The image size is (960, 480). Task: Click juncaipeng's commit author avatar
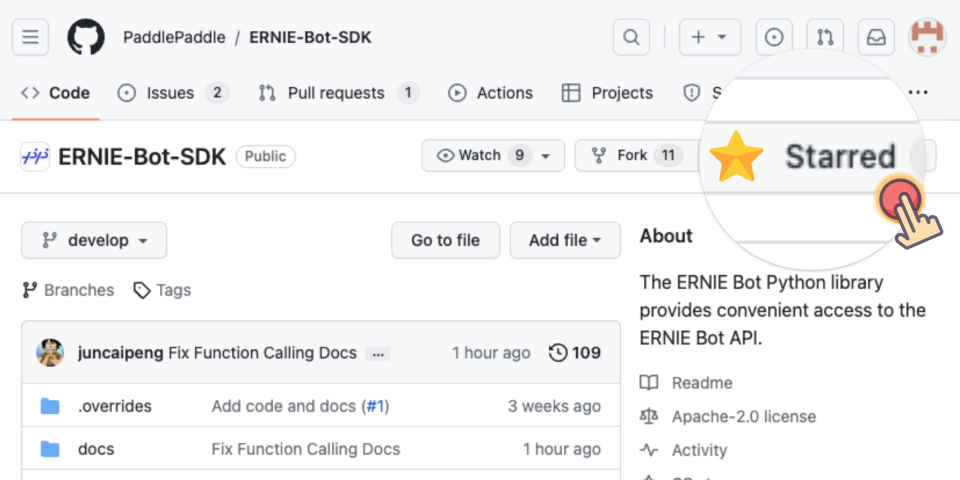click(x=50, y=353)
